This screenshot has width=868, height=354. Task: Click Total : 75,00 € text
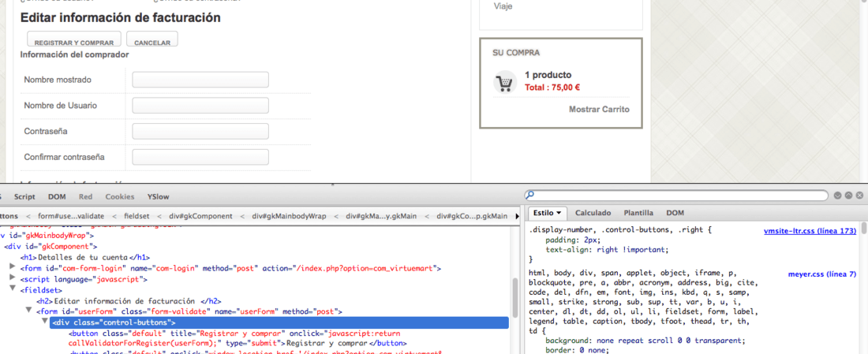coord(552,88)
